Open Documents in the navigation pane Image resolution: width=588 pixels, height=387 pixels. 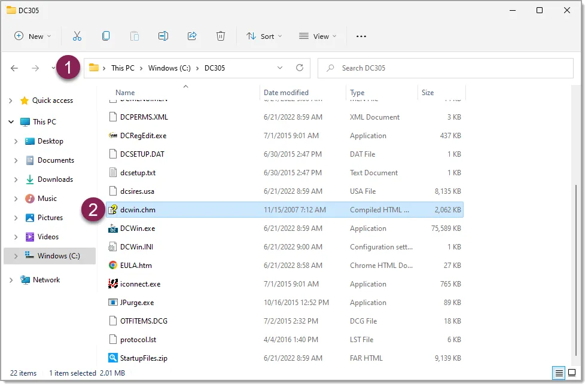(56, 160)
